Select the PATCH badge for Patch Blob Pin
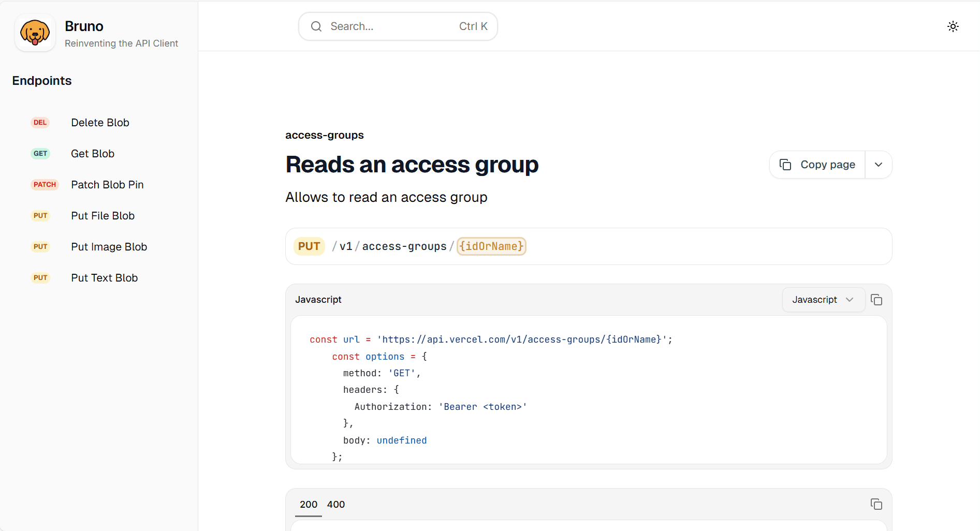The width and height of the screenshot is (980, 531). (x=45, y=184)
